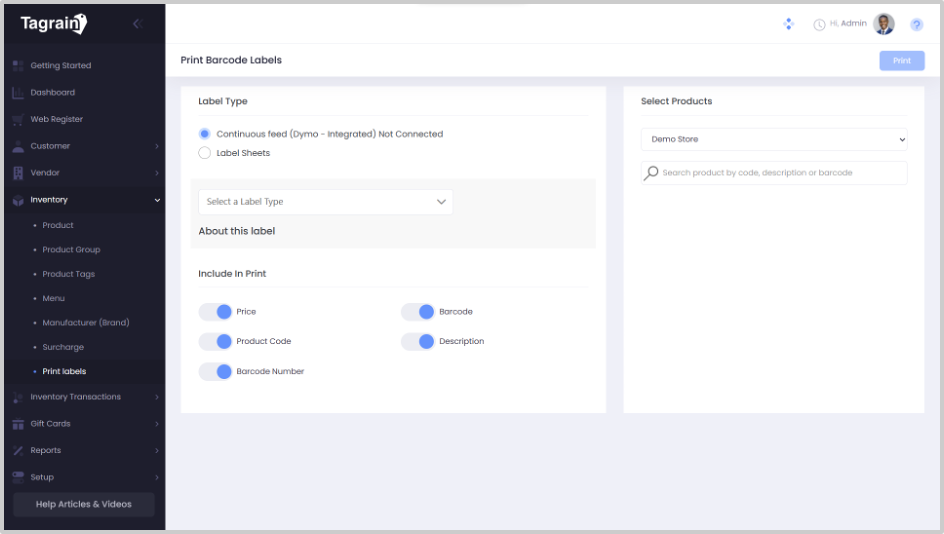Open the Select a Label Type dropdown
Image resolution: width=944 pixels, height=534 pixels.
[x=325, y=202]
